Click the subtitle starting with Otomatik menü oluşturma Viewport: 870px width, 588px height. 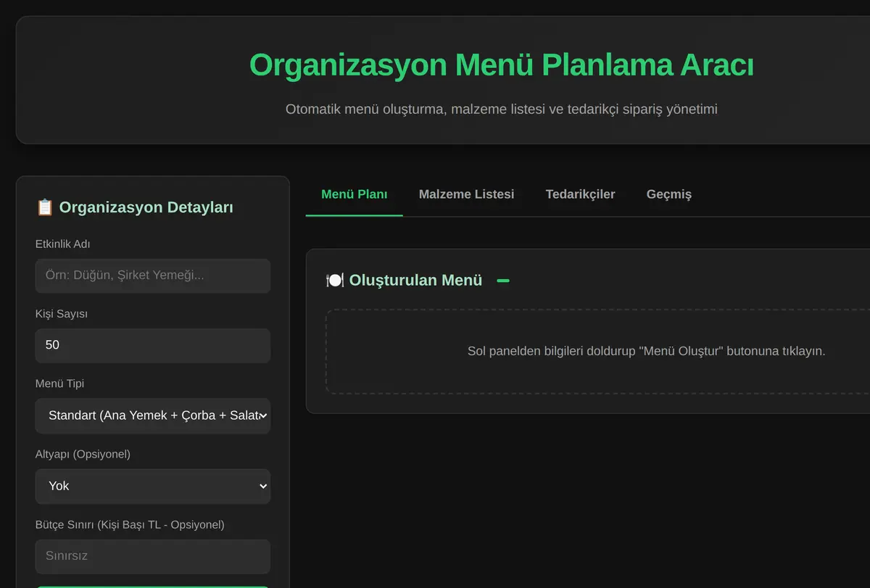pos(502,109)
